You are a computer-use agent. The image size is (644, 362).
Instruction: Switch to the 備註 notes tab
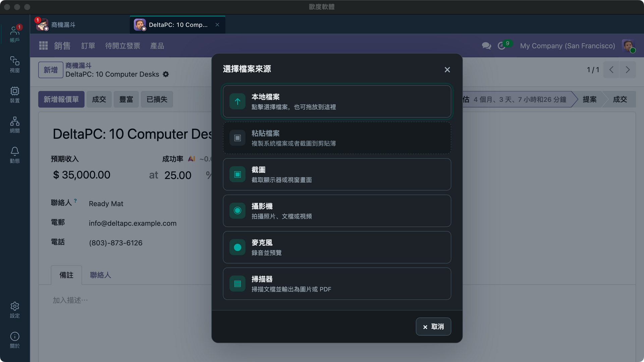(x=66, y=275)
